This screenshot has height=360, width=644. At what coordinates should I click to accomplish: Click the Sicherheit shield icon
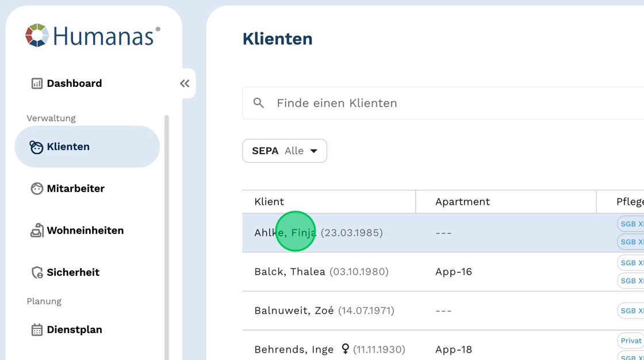37,273
